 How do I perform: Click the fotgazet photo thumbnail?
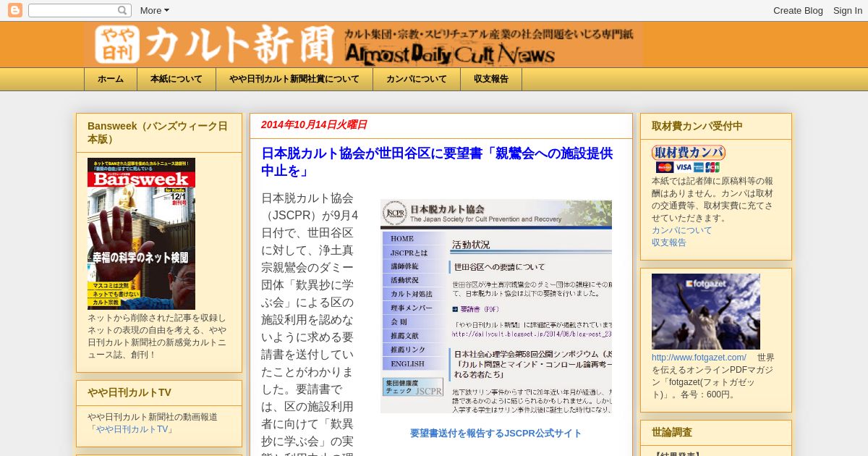point(706,311)
